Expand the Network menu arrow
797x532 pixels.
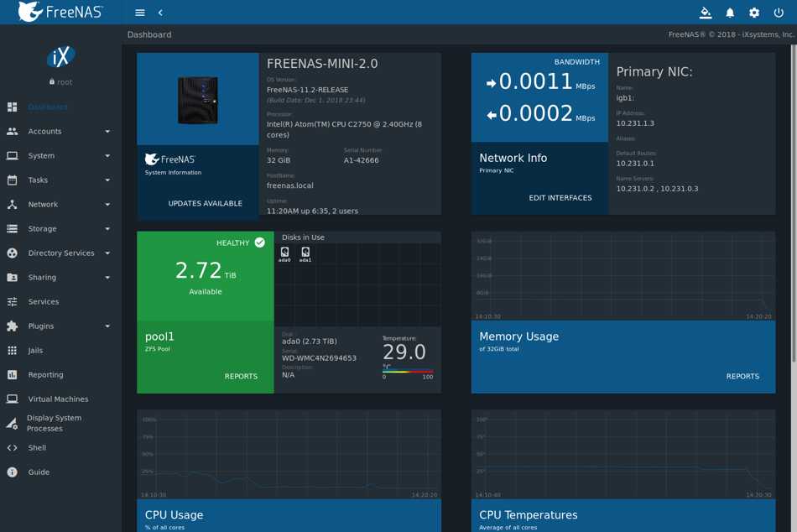107,205
